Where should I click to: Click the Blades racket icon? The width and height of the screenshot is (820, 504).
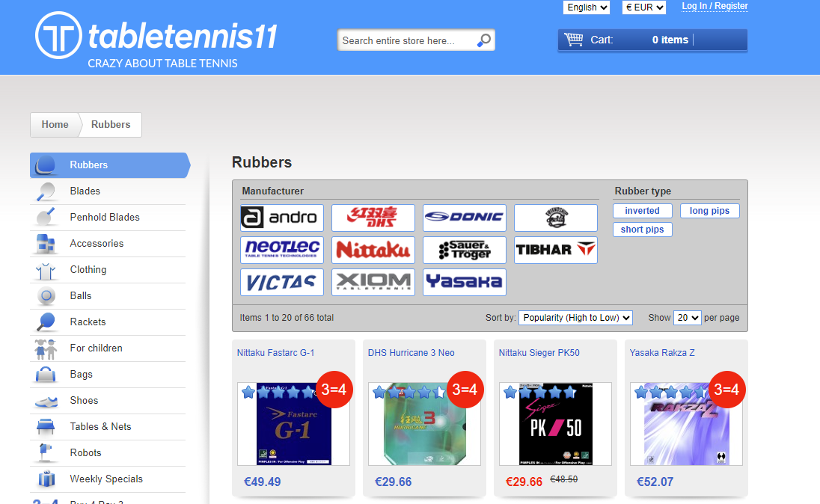[46, 191]
